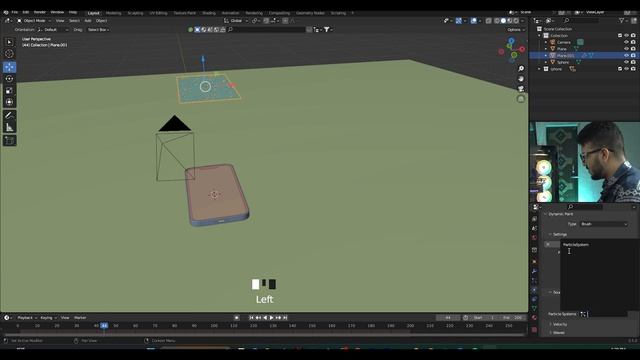Open Dynamic Paint Type Brush dropdown

604,224
